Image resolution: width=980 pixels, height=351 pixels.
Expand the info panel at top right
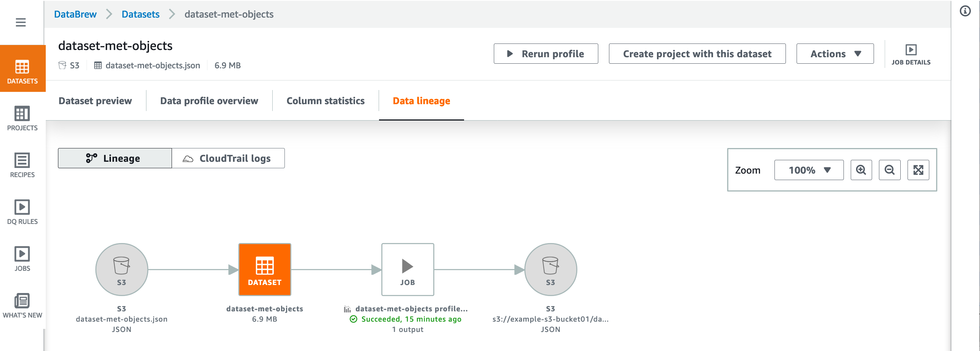(x=965, y=11)
